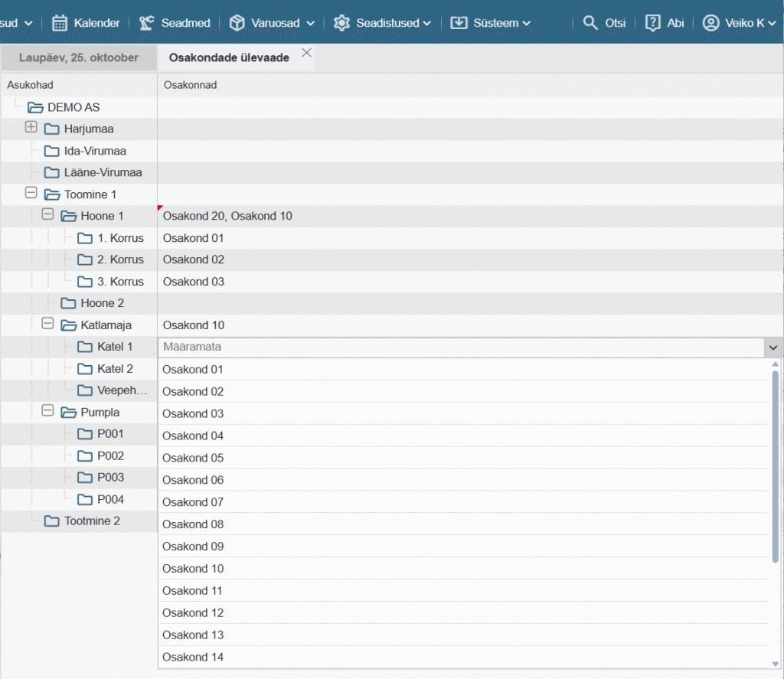This screenshot has width=784, height=679.
Task: Click the Kalender calendar icon
Action: (60, 23)
